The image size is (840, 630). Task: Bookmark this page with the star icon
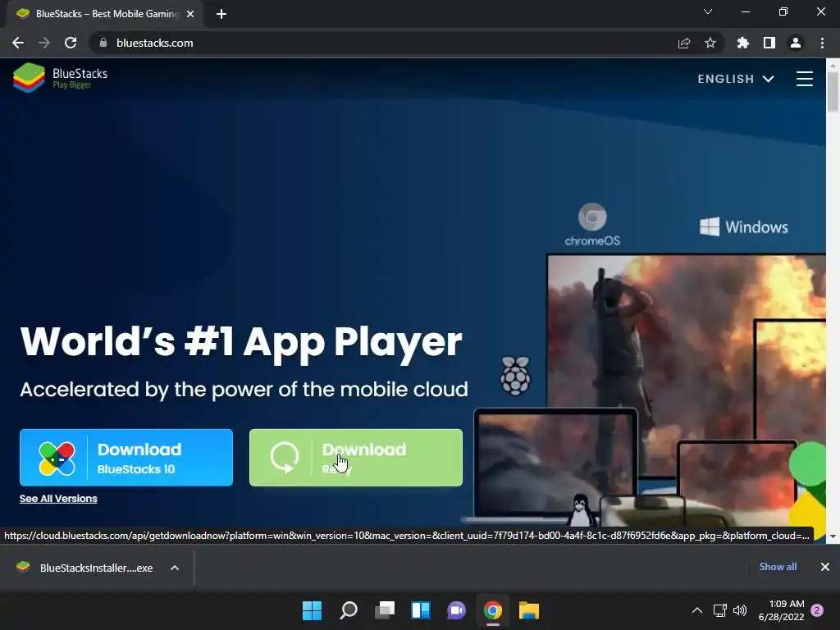(710, 43)
